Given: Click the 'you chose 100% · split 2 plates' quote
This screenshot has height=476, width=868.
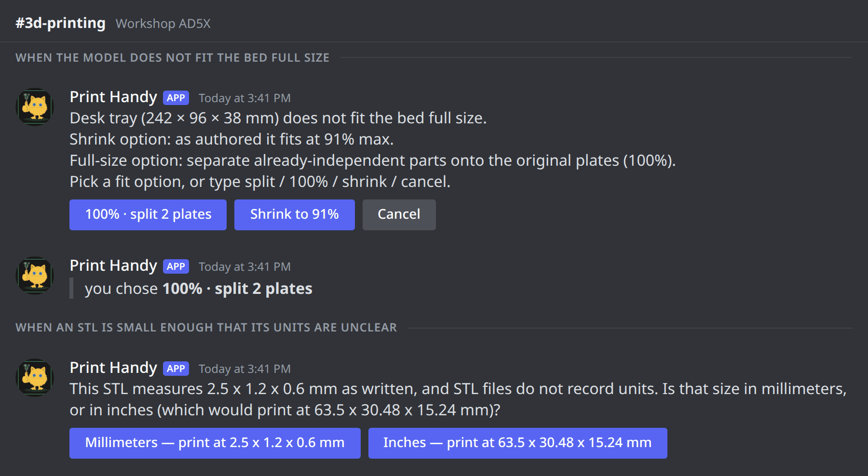Looking at the screenshot, I should pos(199,289).
